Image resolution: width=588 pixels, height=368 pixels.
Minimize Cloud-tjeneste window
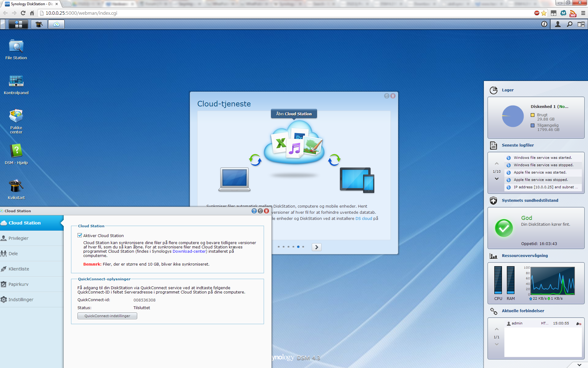tap(387, 96)
